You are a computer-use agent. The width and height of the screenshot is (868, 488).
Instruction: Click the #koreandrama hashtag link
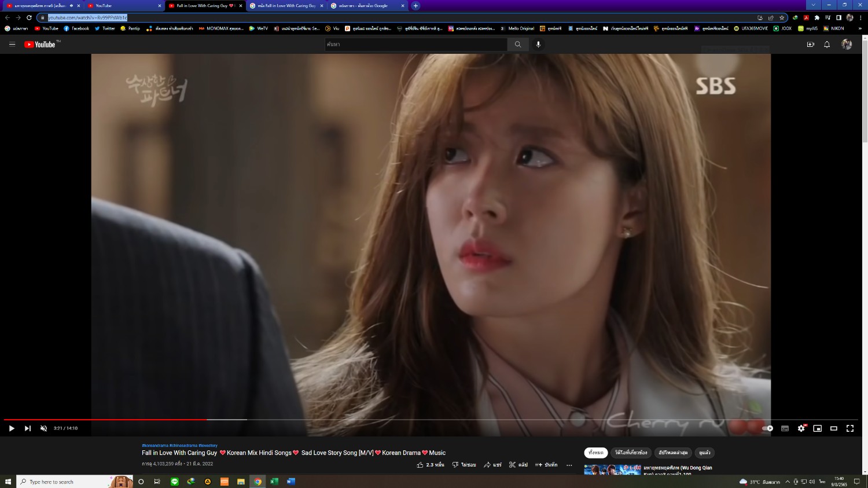(155, 446)
